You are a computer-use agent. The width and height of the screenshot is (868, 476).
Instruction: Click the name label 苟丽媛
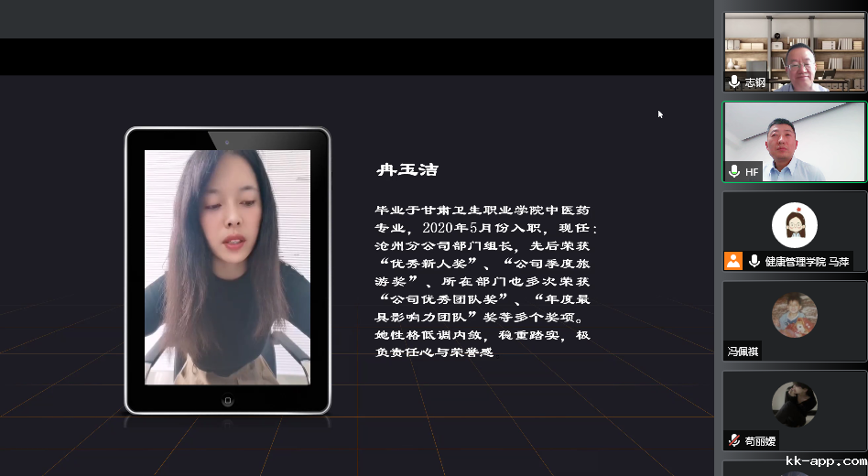(x=760, y=441)
